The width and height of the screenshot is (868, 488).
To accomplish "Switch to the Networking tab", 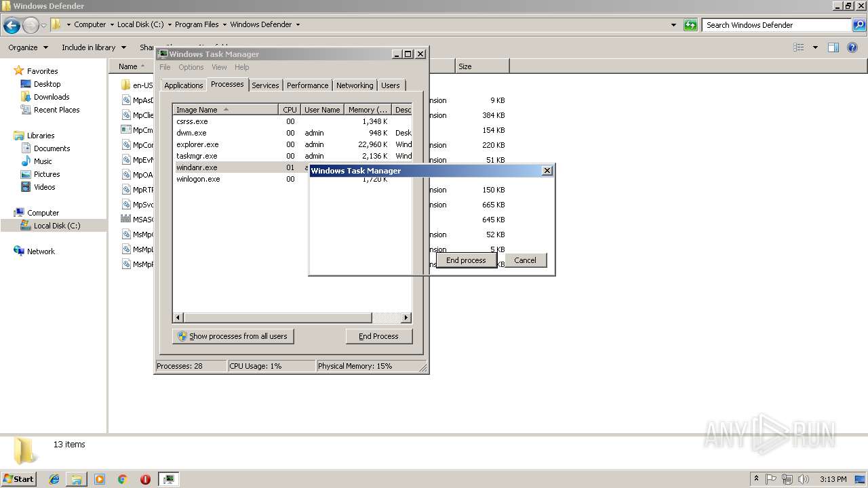I will point(355,85).
